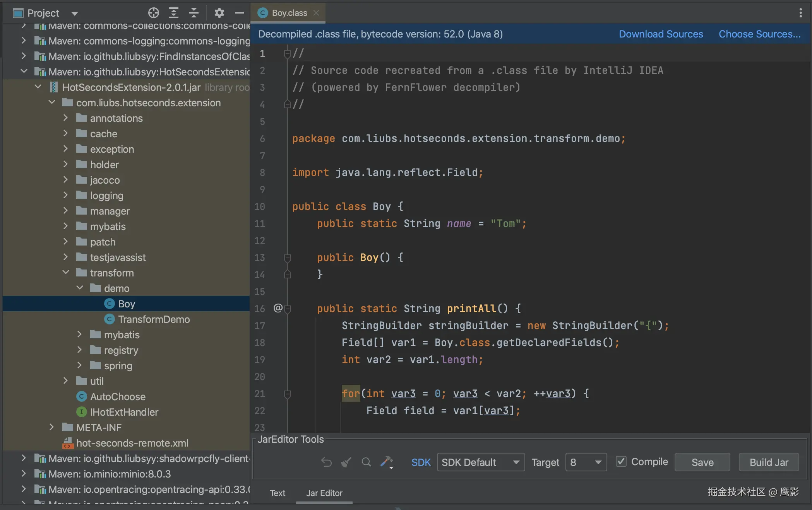Uncheck the Compile checkbox
The image size is (812, 510).
click(621, 461)
